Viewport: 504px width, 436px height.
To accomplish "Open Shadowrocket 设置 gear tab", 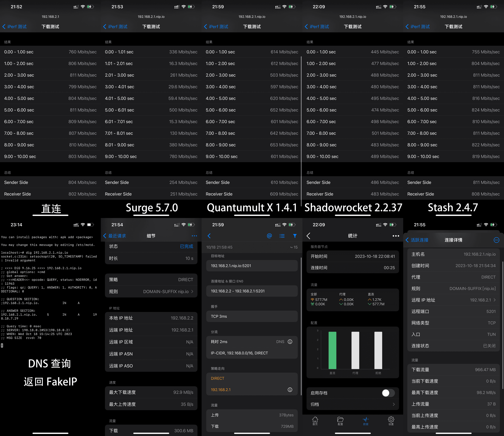I will tap(391, 421).
